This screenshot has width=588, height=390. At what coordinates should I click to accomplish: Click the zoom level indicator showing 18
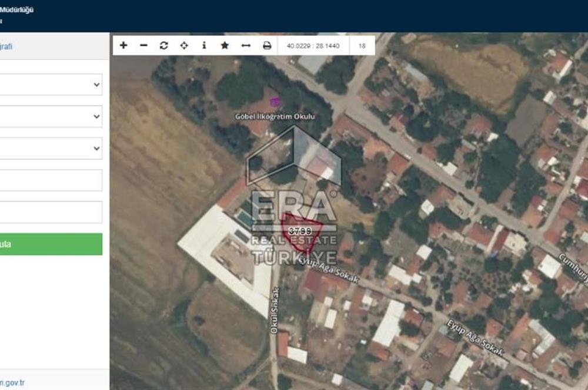363,43
